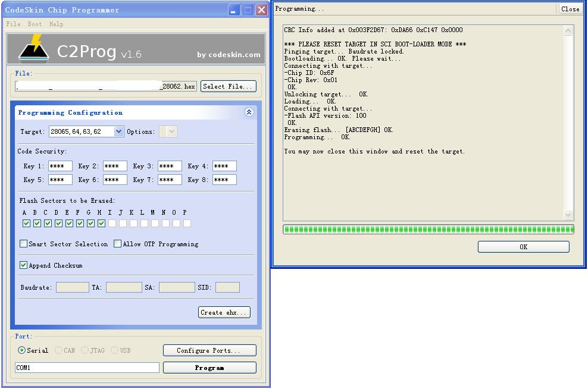588x389 pixels.
Task: Open the File menu
Action: coord(13,24)
